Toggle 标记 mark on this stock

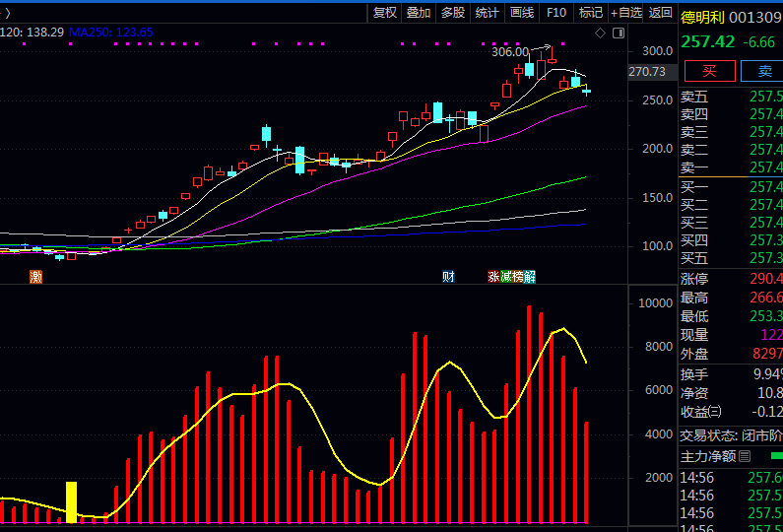pyautogui.click(x=591, y=13)
